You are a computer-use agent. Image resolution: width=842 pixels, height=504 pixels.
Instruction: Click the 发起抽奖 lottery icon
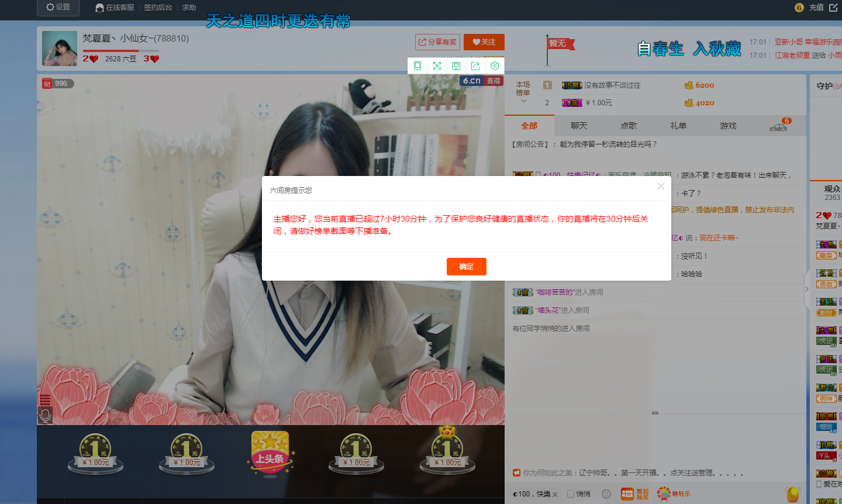(x=635, y=494)
